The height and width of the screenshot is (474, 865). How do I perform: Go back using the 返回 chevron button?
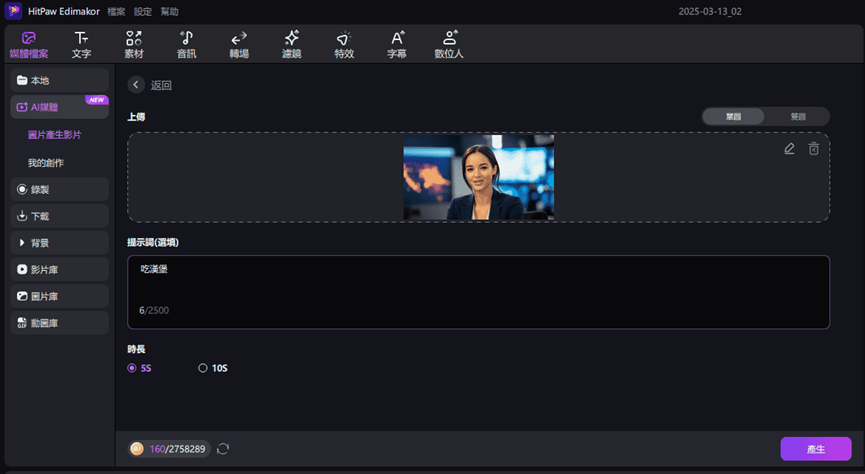(135, 85)
